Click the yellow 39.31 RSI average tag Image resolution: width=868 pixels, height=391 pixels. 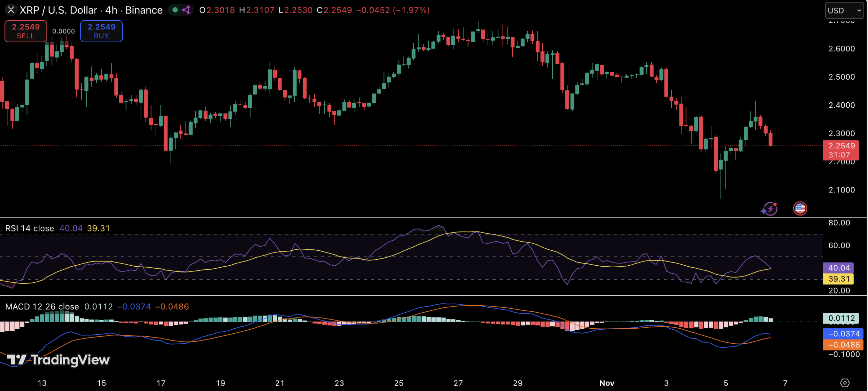click(839, 279)
